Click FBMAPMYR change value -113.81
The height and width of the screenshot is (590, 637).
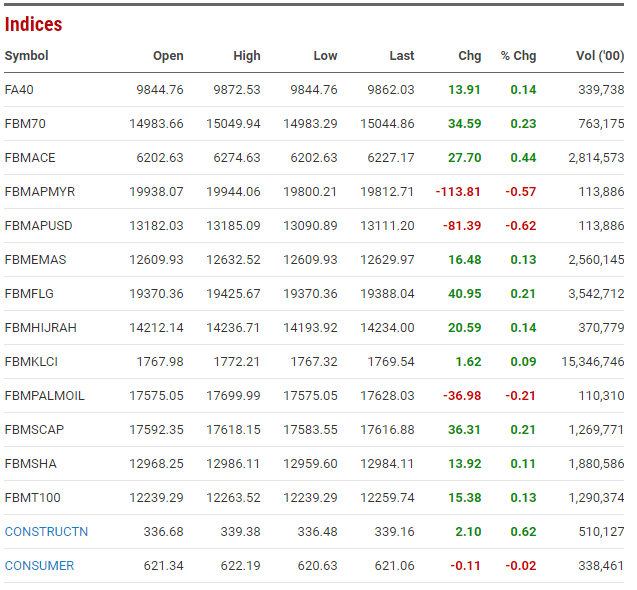coord(458,191)
